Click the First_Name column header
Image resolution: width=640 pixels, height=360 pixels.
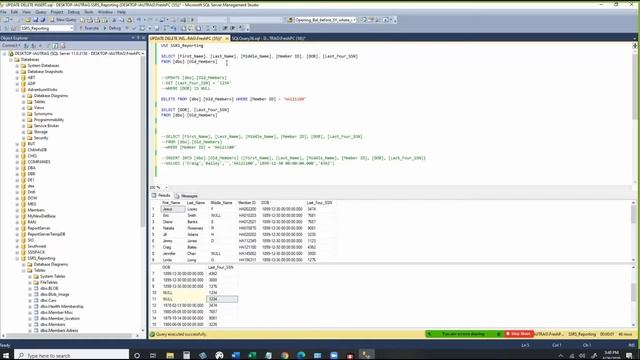[171, 203]
